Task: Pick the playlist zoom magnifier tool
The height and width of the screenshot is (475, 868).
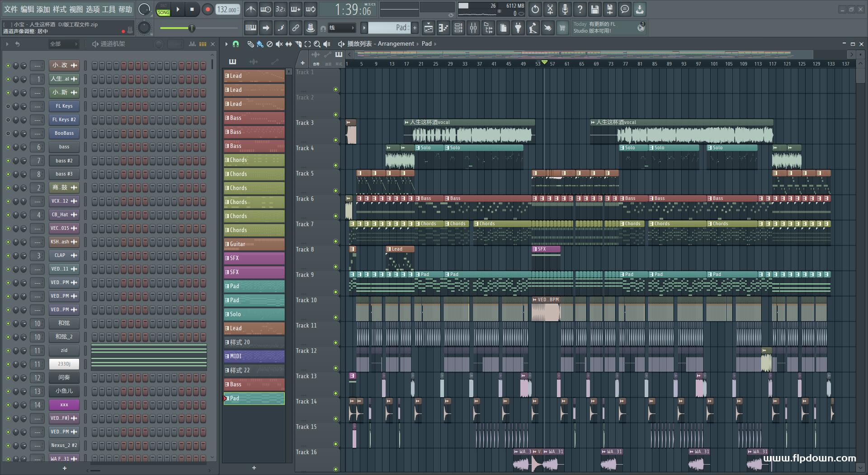Action: point(317,44)
